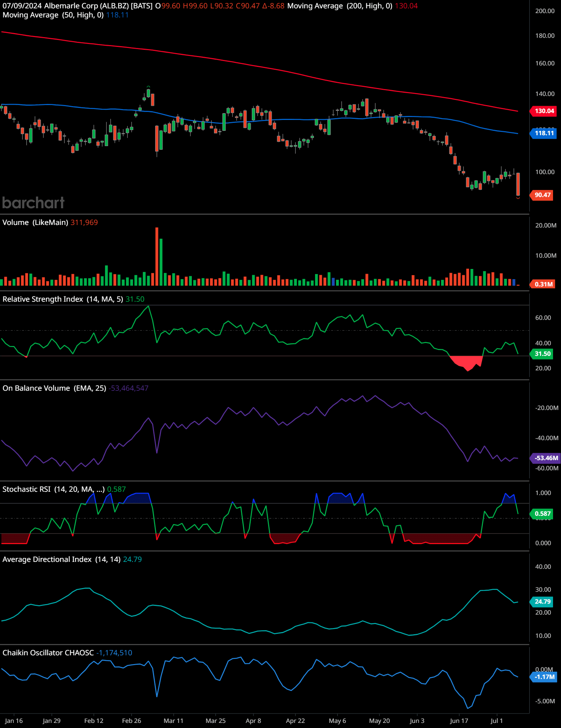Click the Apr 22 date label

click(x=295, y=721)
